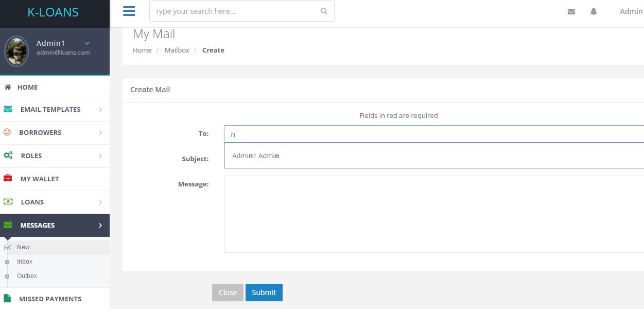Viewport: 644px width, 309px height.
Task: Open Outbox under Messages
Action: pos(27,276)
